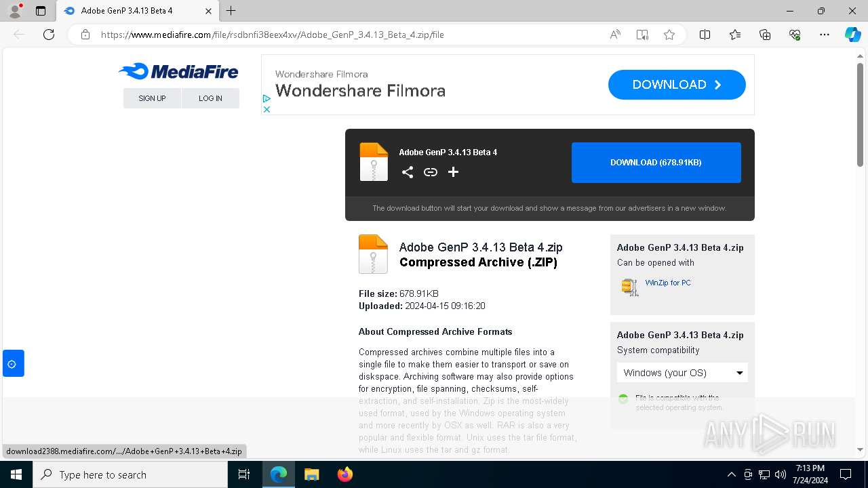Refresh the current page
The image size is (868, 488).
[x=49, y=35]
